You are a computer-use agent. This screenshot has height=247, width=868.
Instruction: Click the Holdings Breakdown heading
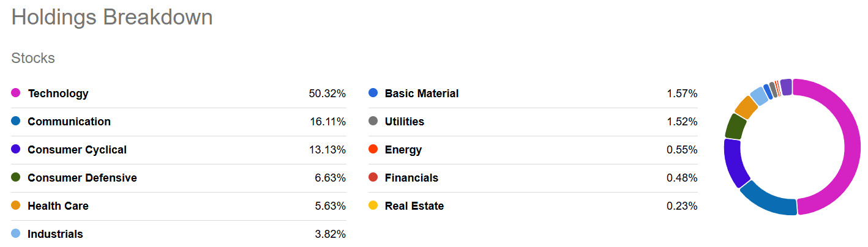point(112,17)
